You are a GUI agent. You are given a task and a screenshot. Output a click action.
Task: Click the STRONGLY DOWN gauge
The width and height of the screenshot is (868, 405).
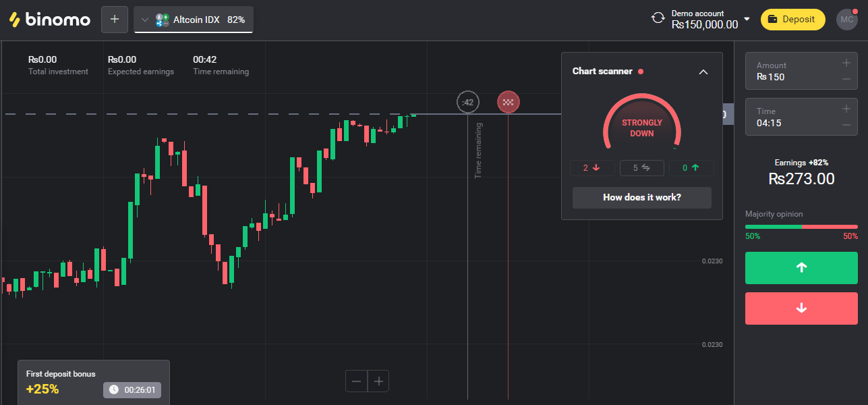click(x=642, y=123)
